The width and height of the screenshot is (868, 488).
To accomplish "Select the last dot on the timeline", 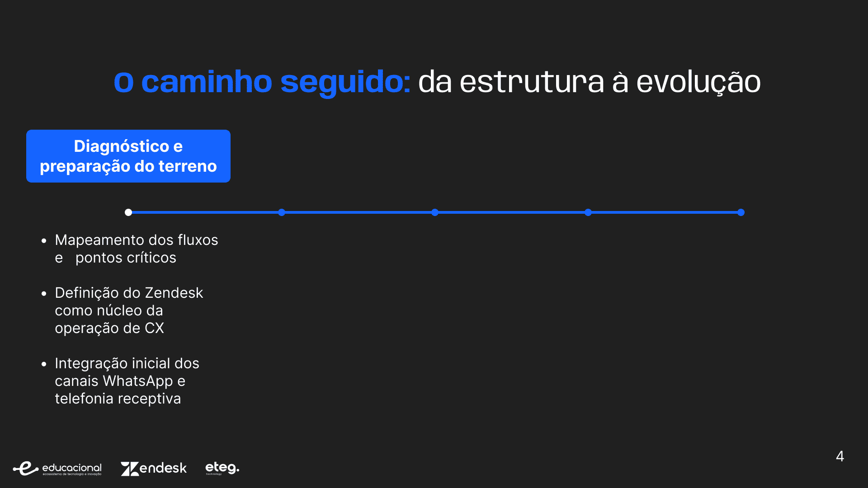I will [741, 212].
